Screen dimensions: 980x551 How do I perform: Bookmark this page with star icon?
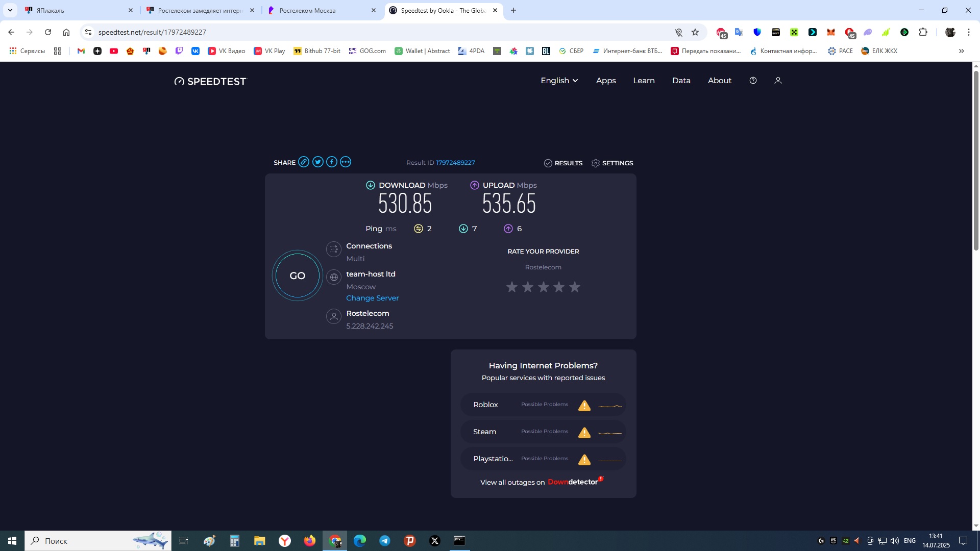point(695,32)
